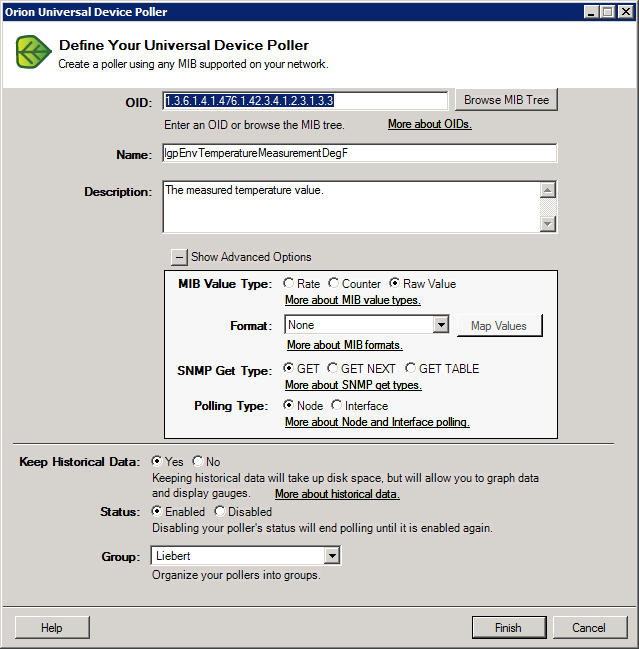The height and width of the screenshot is (649, 639).
Task: Minimize the Orion Universal Device Poller window
Action: click(591, 12)
